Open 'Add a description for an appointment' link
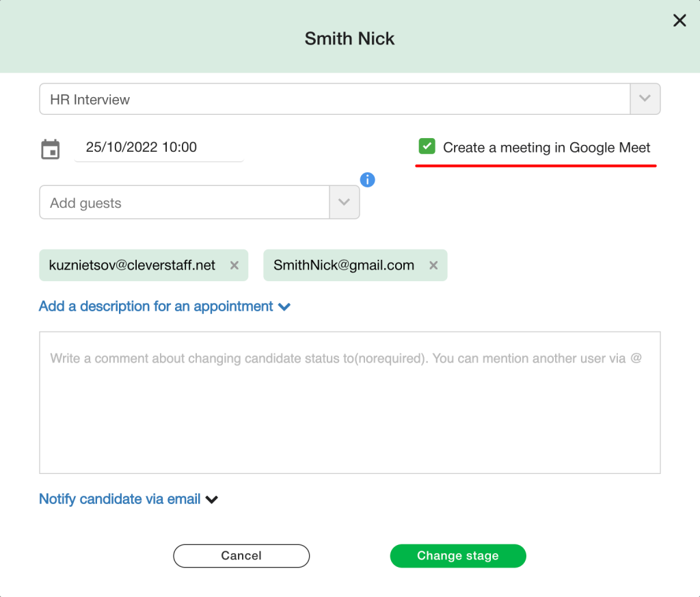 pos(156,306)
